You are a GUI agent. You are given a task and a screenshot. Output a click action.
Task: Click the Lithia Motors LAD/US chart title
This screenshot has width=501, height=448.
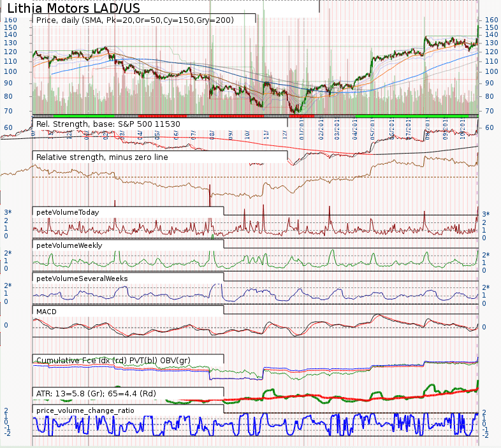(x=73, y=8)
